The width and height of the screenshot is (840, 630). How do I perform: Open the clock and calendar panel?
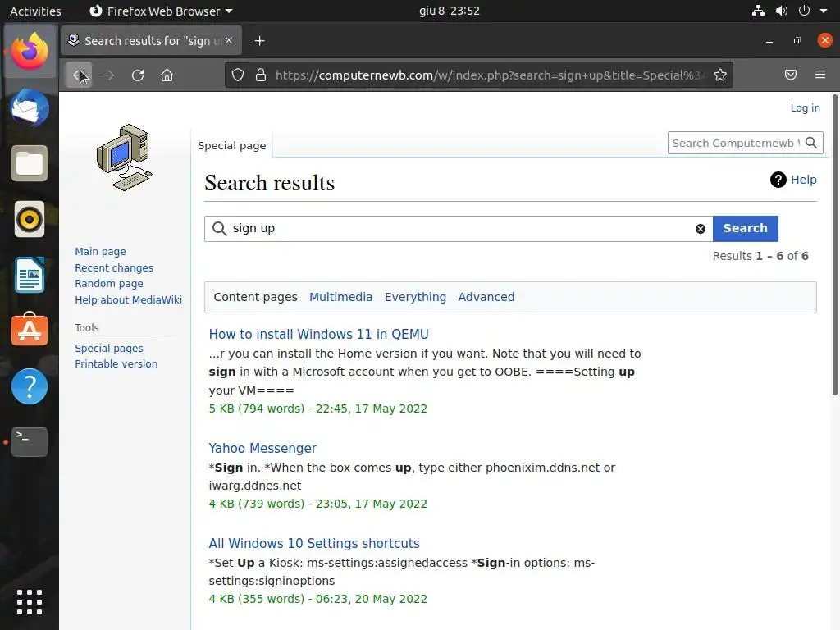point(449,11)
